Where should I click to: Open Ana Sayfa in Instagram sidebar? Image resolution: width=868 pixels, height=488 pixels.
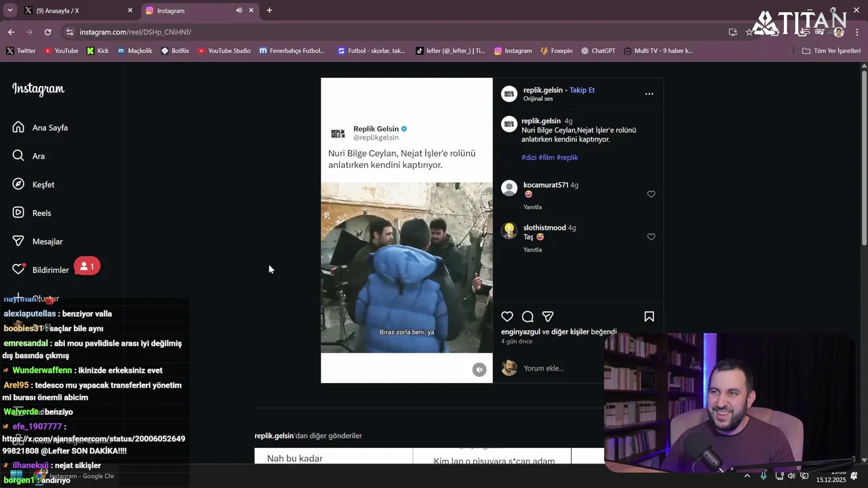click(41, 127)
